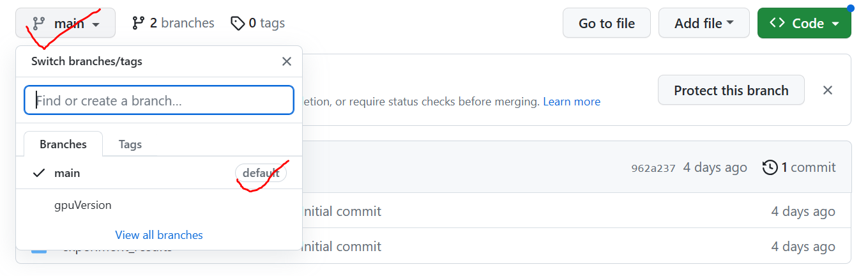Switch to the Tags tab
This screenshot has height=276, width=868.
(130, 144)
